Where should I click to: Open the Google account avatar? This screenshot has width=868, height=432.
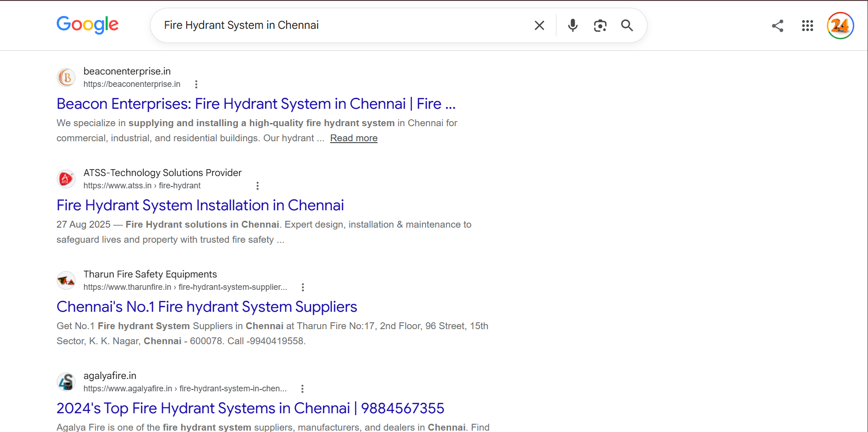coord(840,26)
